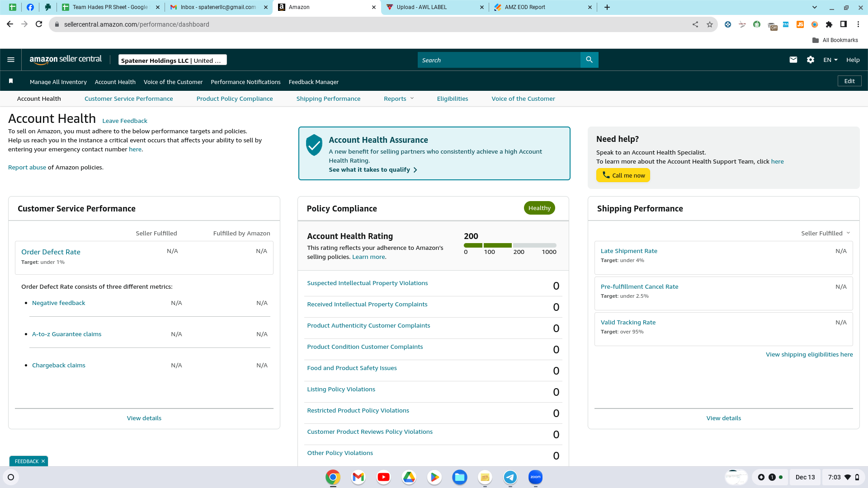
Task: Open the messages envelope icon
Action: [x=793, y=60]
